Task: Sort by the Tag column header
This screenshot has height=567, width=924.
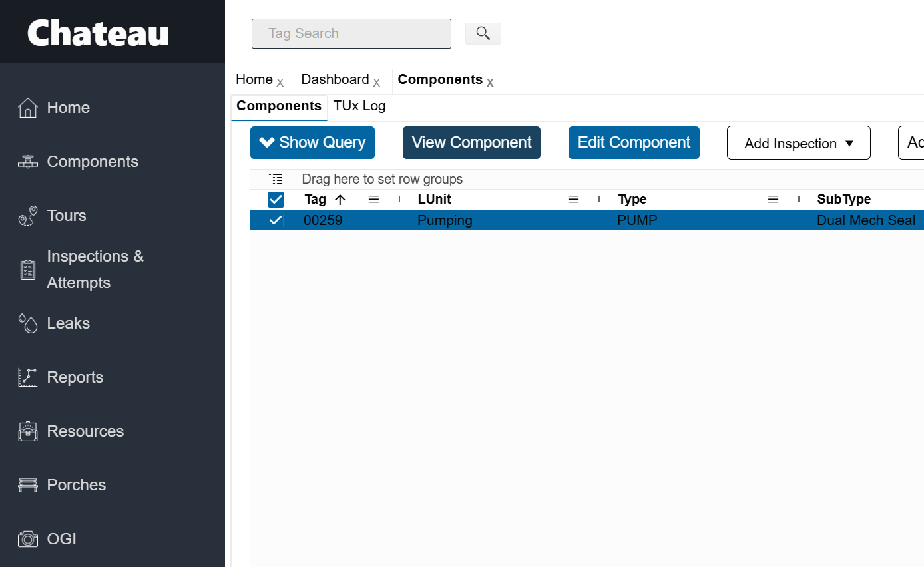Action: [x=316, y=199]
